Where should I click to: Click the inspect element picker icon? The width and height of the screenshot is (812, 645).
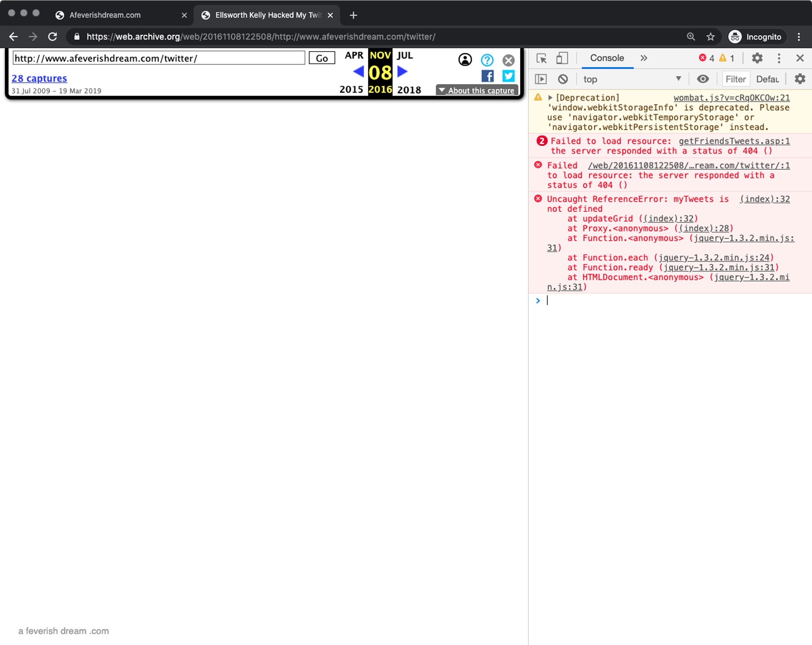pos(541,58)
